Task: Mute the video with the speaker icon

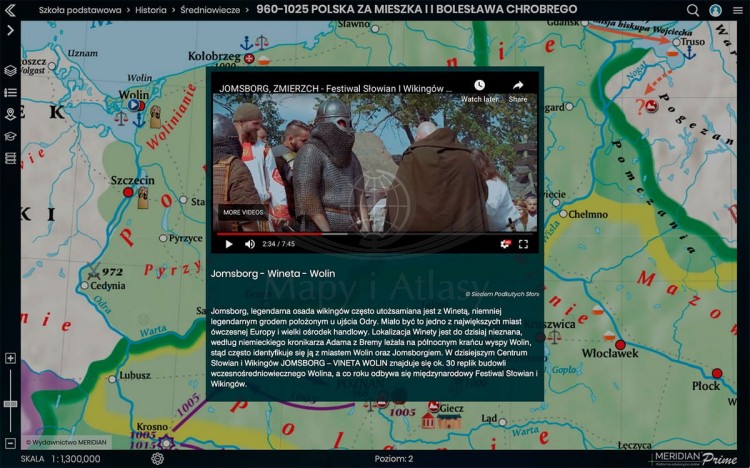Action: coord(250,244)
